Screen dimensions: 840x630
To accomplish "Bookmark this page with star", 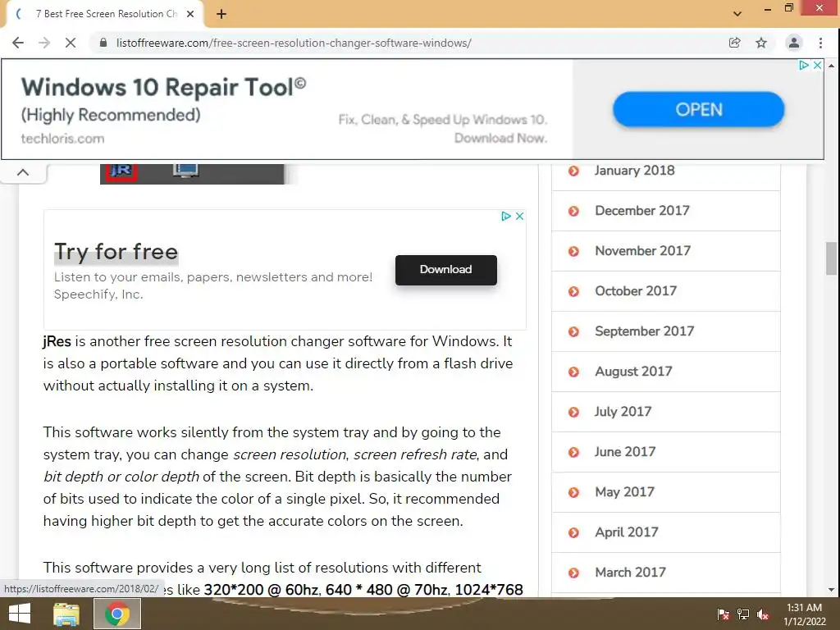I will click(x=761, y=43).
